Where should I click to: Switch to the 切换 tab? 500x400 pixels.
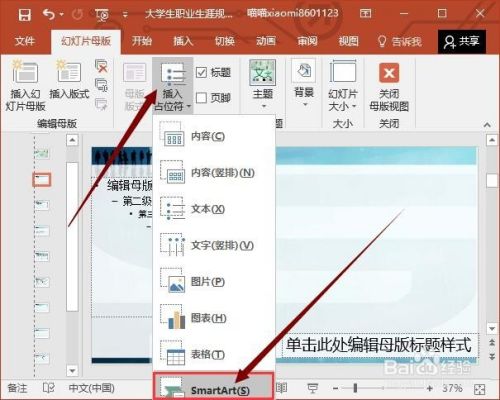pyautogui.click(x=224, y=41)
